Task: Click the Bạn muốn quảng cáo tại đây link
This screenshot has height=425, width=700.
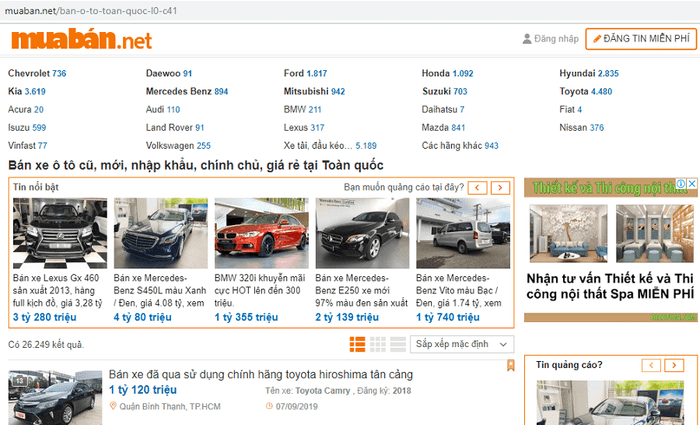Action: click(x=403, y=187)
